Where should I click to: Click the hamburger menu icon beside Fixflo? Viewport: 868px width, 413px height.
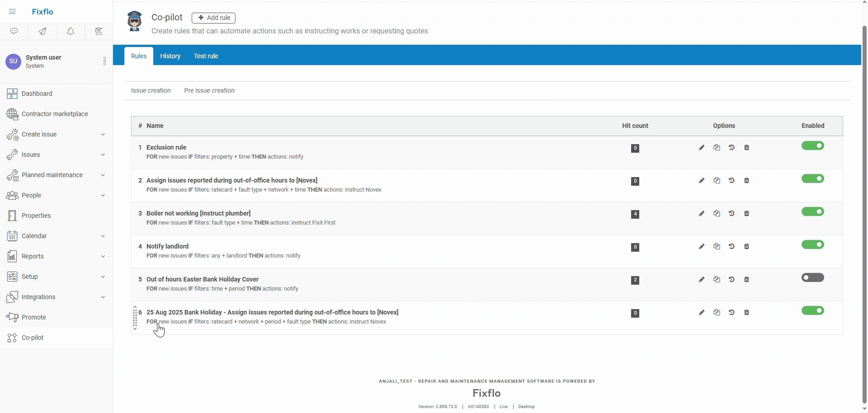point(12,12)
